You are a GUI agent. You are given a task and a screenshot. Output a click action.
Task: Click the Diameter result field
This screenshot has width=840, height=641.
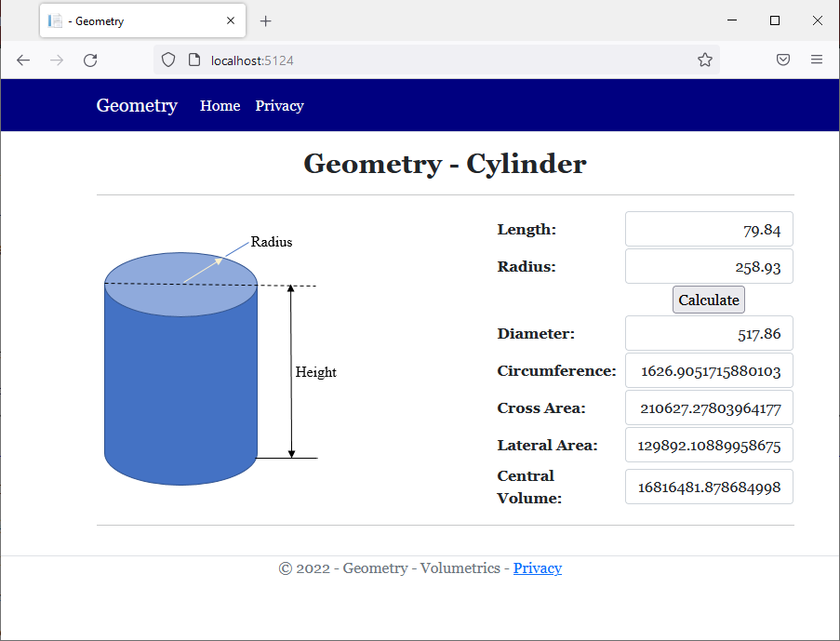coord(709,333)
